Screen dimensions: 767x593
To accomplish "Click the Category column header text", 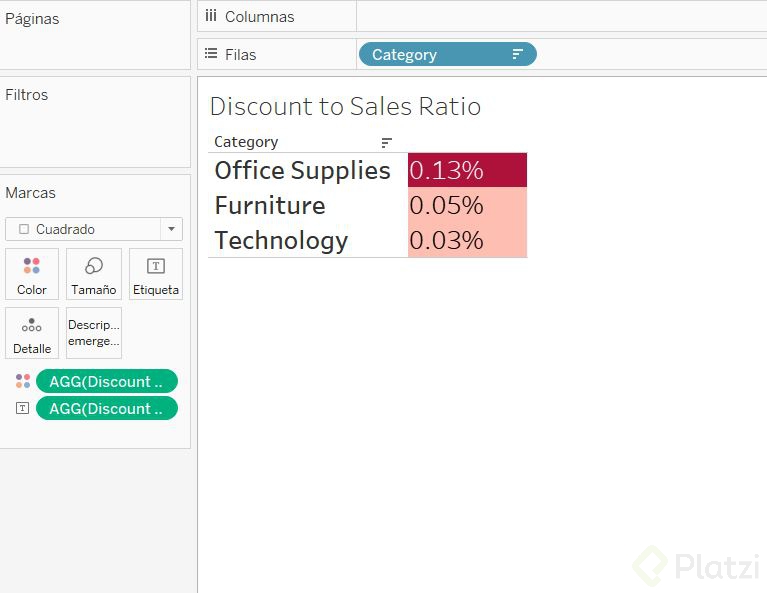I will [246, 142].
